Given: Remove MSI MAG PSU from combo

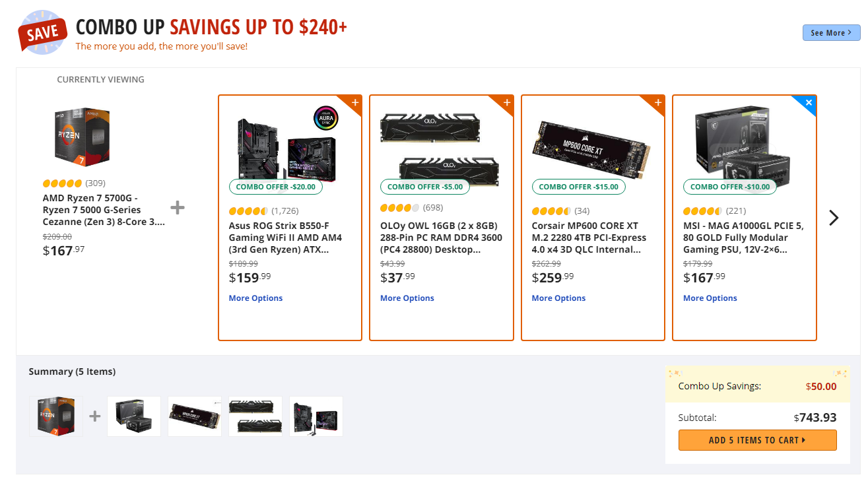Looking at the screenshot, I should (x=809, y=103).
